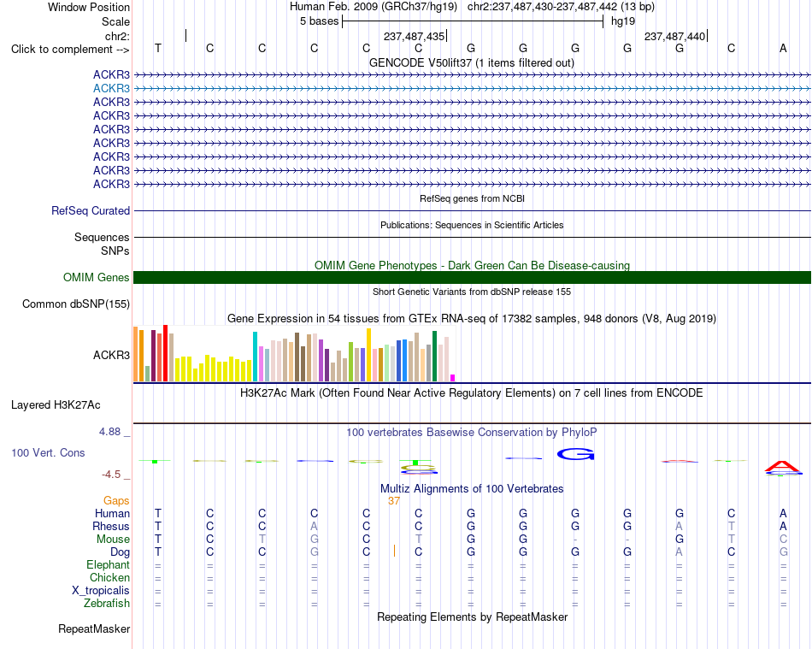Viewport: 812px width, 649px height.
Task: Click the Zebrafish species label
Action: [x=107, y=604]
